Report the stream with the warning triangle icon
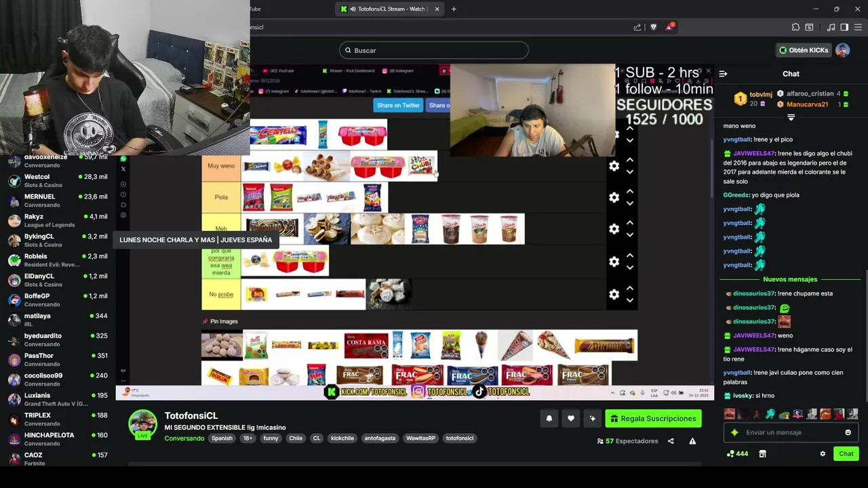Viewport: 868px width, 488px height. [692, 441]
